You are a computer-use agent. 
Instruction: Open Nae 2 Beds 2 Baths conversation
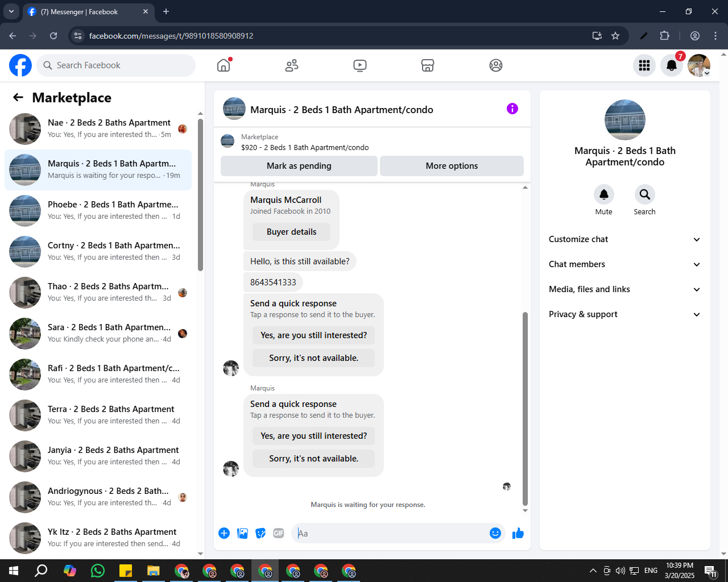98,129
